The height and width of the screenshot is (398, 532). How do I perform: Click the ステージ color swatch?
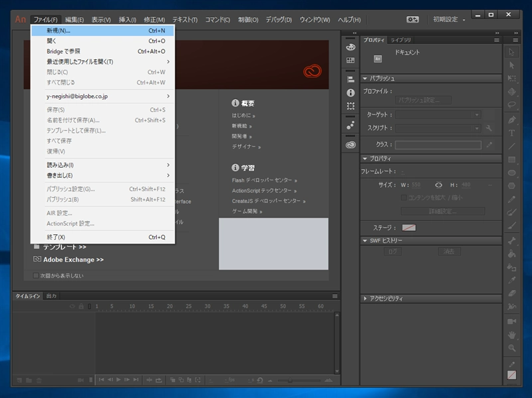point(409,228)
